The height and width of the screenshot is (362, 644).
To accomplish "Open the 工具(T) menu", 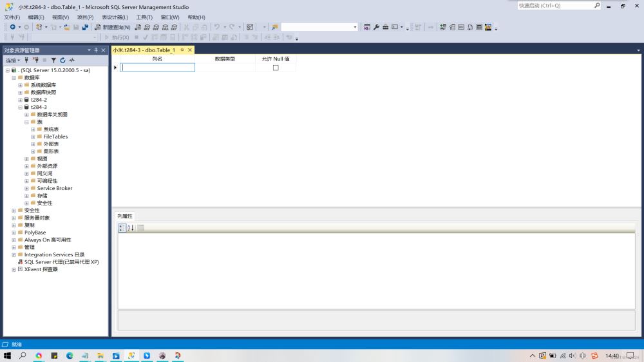I will click(144, 17).
